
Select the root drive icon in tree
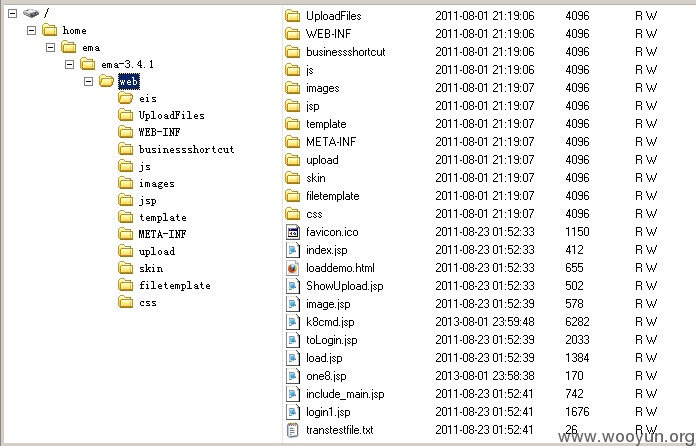(x=31, y=13)
